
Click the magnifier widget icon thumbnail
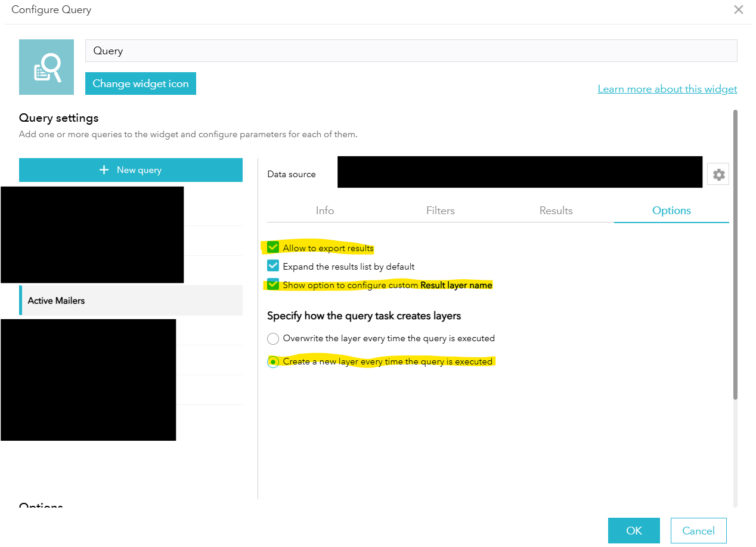pos(47,67)
